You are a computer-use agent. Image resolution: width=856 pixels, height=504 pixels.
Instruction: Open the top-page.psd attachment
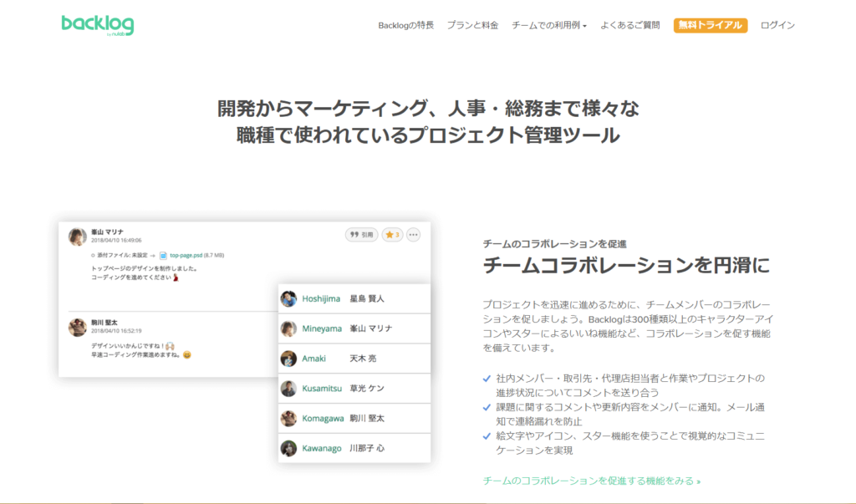186,255
